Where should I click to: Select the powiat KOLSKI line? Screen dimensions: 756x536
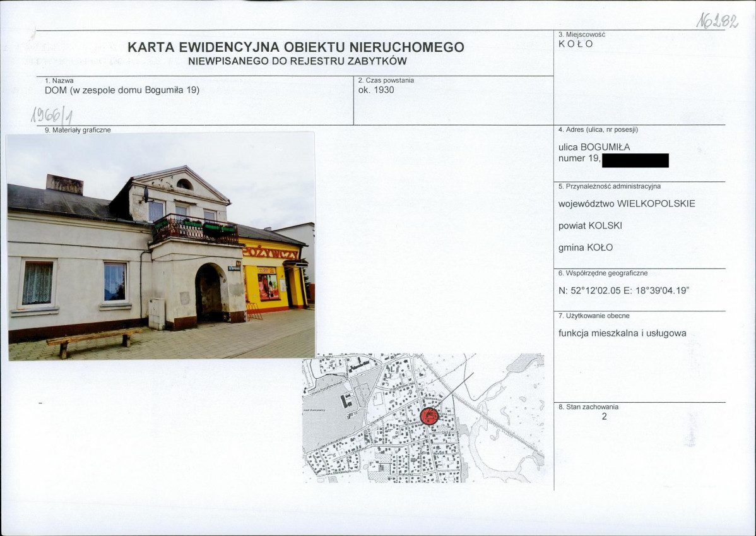(x=590, y=225)
